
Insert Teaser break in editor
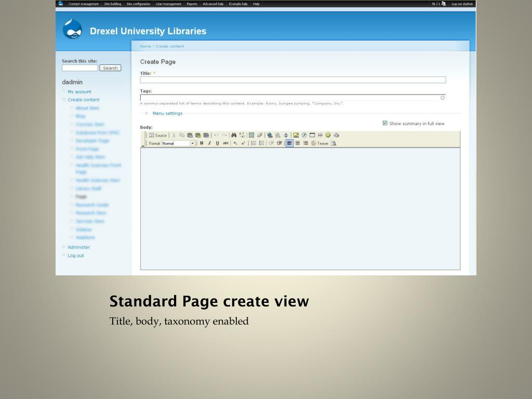pos(320,143)
